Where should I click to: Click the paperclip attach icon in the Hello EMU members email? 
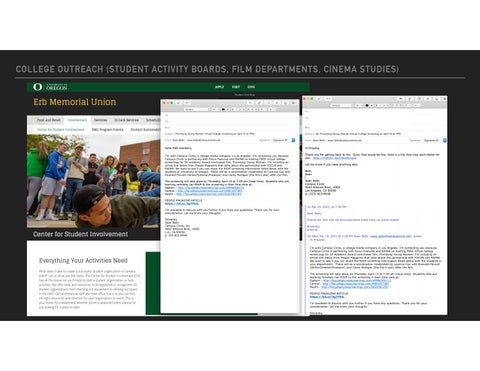coord(260,103)
